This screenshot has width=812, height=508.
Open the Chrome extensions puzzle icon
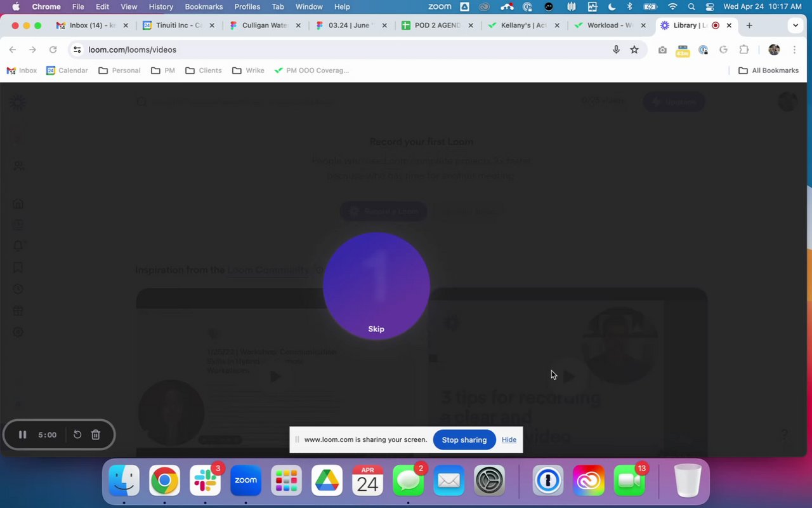tap(744, 50)
